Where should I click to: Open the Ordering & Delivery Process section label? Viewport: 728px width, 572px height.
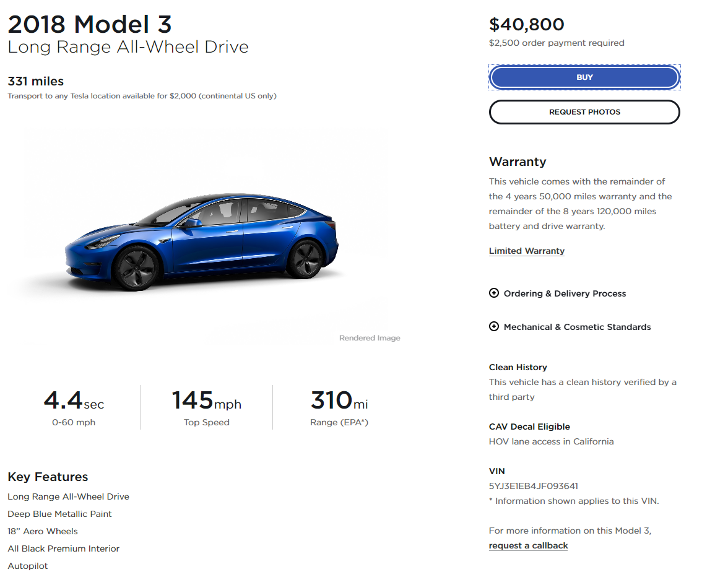click(565, 293)
